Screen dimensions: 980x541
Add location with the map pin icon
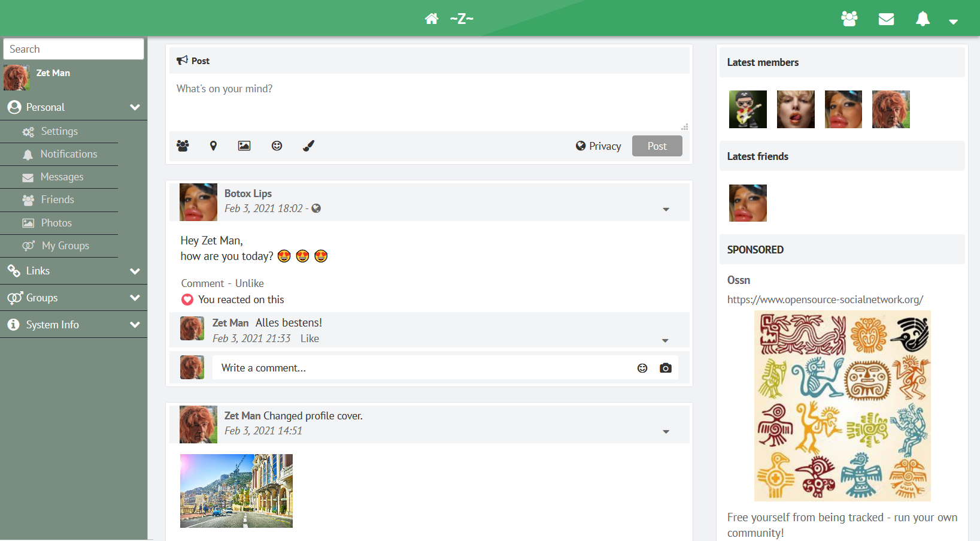click(213, 146)
